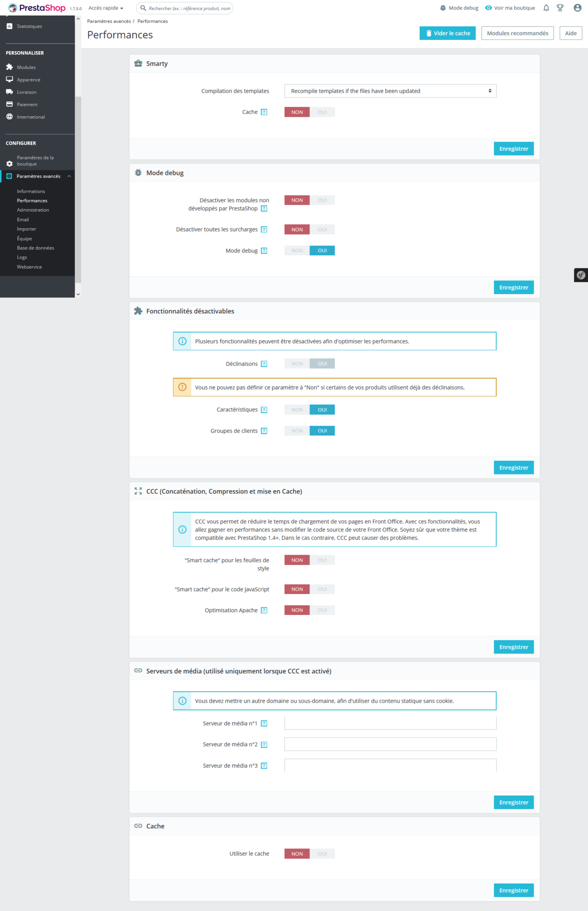Expand Accès rapide dropdown menu

[x=106, y=8]
